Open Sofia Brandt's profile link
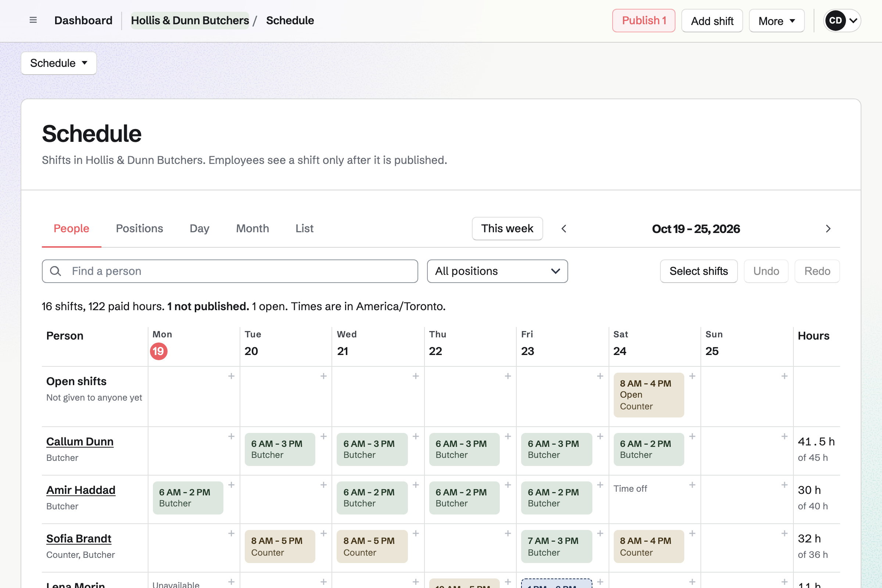 79,538
